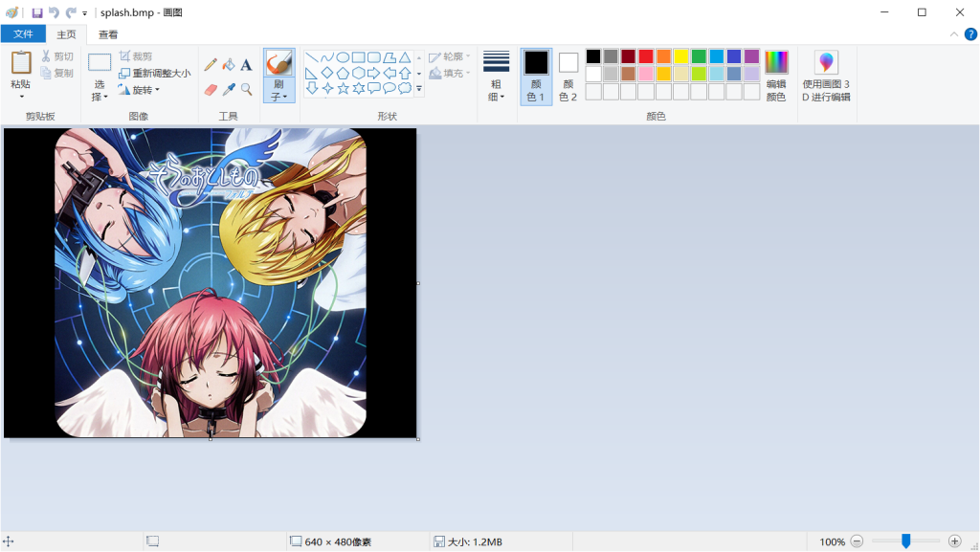980x552 pixels.
Task: Select the Pencil tool
Action: tap(211, 64)
